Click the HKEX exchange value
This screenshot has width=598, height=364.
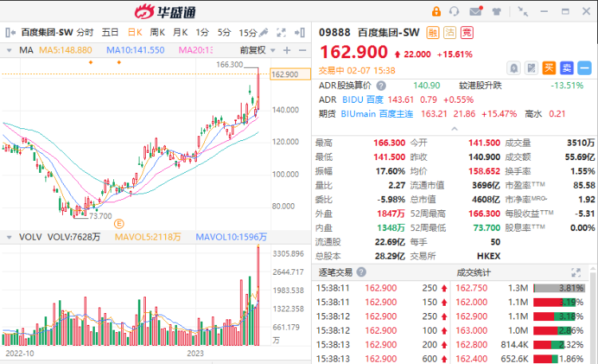tap(489, 256)
